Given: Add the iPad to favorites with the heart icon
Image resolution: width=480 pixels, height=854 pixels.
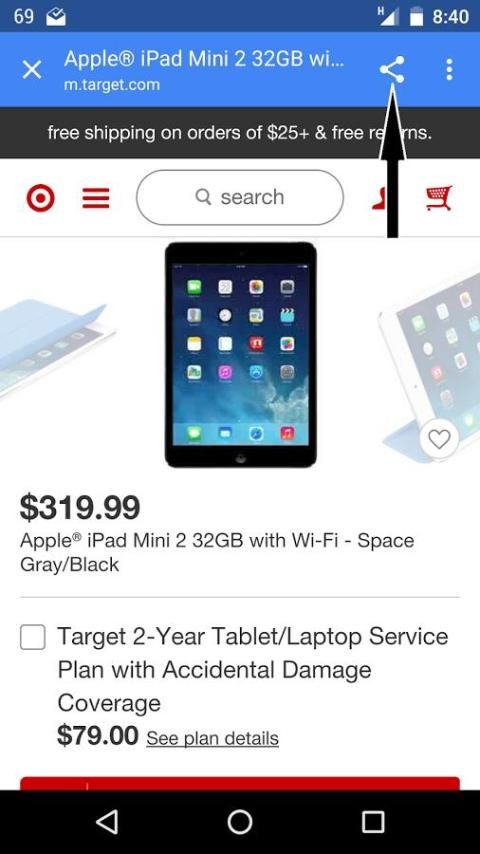Looking at the screenshot, I should 439,438.
